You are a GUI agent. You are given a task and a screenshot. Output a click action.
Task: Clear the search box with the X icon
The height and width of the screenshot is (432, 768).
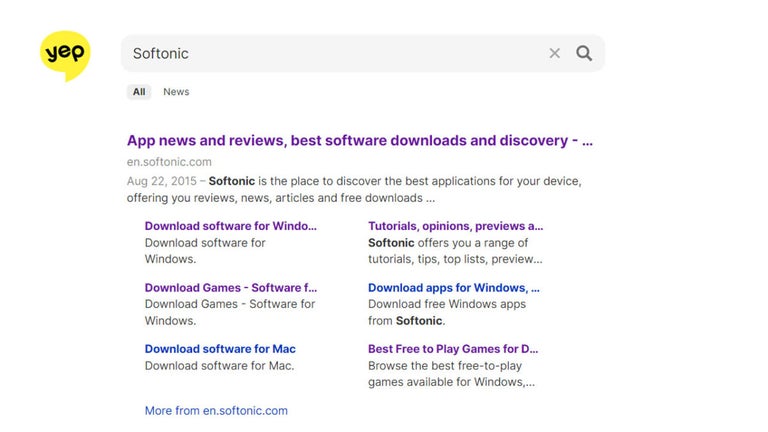pyautogui.click(x=554, y=53)
